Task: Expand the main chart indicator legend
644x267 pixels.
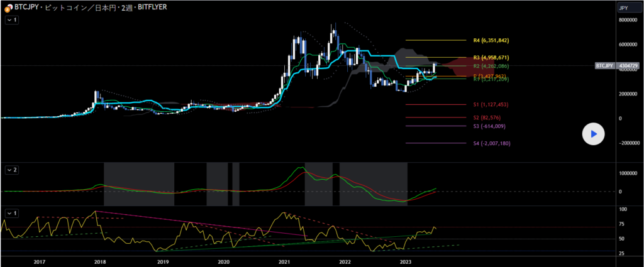Action: click(13, 21)
